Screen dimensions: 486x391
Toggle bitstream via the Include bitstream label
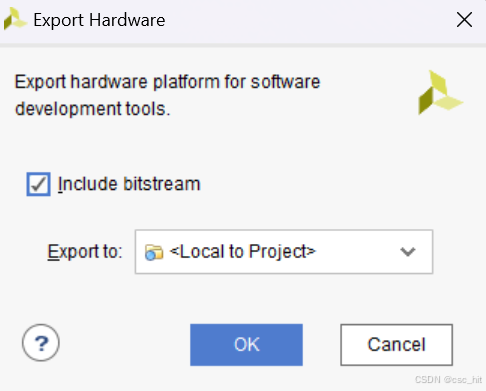129,184
